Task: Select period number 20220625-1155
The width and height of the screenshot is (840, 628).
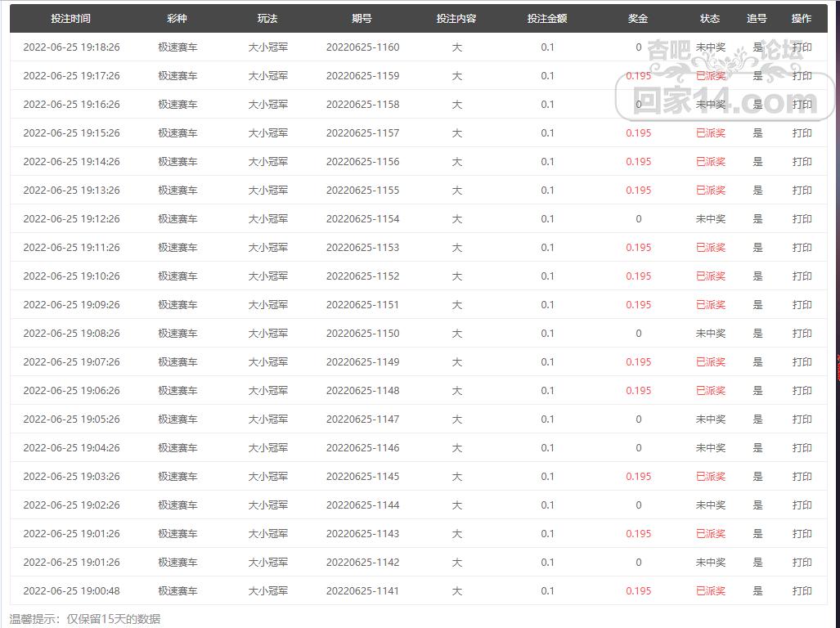Action: pyautogui.click(x=362, y=190)
